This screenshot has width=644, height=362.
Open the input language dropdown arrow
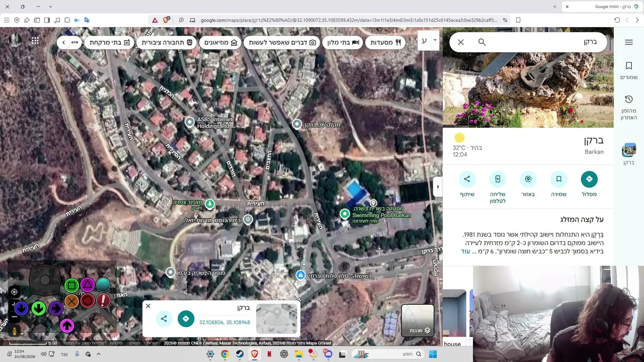(435, 40)
